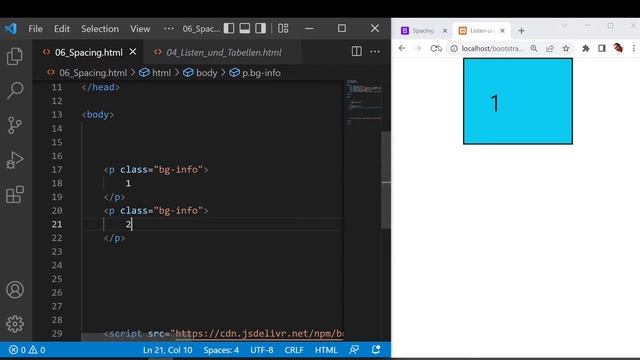Reload the browser page
The width and height of the screenshot is (640, 360).
click(x=436, y=48)
